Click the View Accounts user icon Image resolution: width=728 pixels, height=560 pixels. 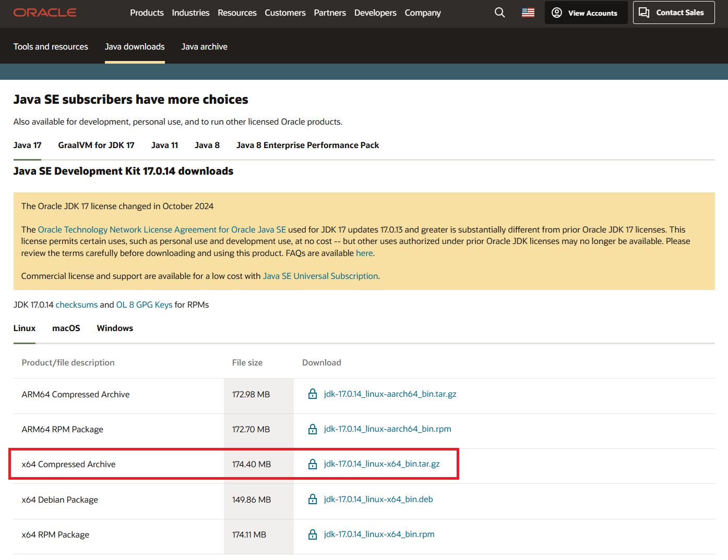557,13
